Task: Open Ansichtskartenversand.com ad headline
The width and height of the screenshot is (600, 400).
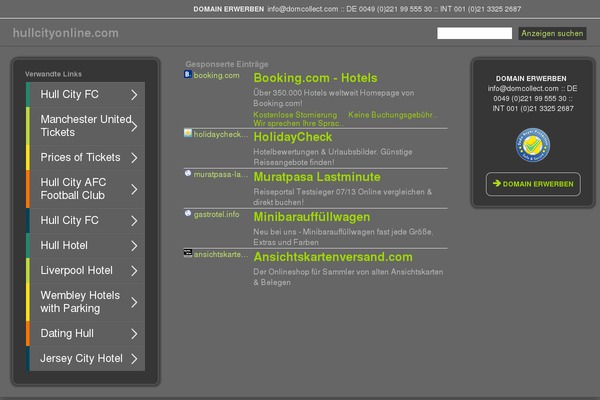Action: tap(333, 257)
